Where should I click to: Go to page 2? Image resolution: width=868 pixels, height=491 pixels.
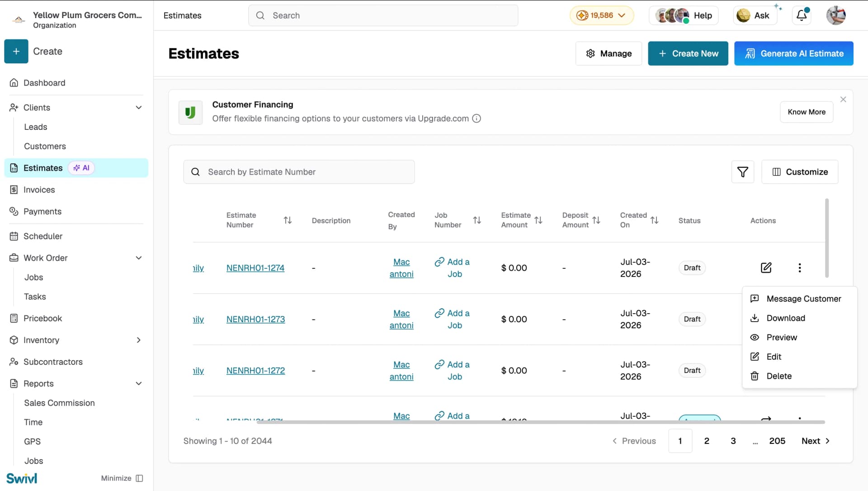707,441
